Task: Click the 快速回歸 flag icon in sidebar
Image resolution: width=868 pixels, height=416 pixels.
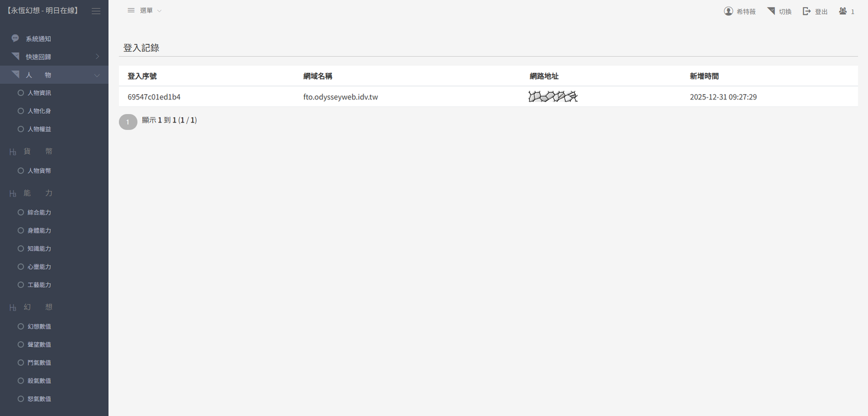Action: click(x=16, y=57)
